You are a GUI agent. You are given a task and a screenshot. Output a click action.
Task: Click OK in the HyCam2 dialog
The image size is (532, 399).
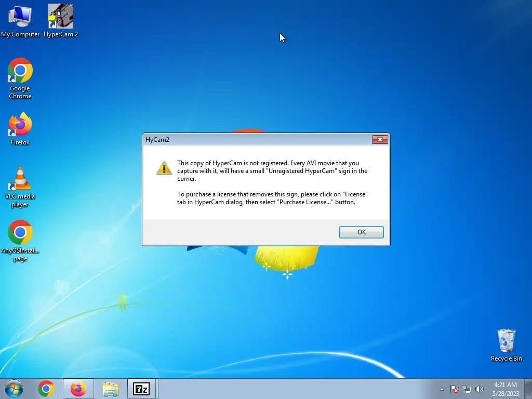coord(362,232)
